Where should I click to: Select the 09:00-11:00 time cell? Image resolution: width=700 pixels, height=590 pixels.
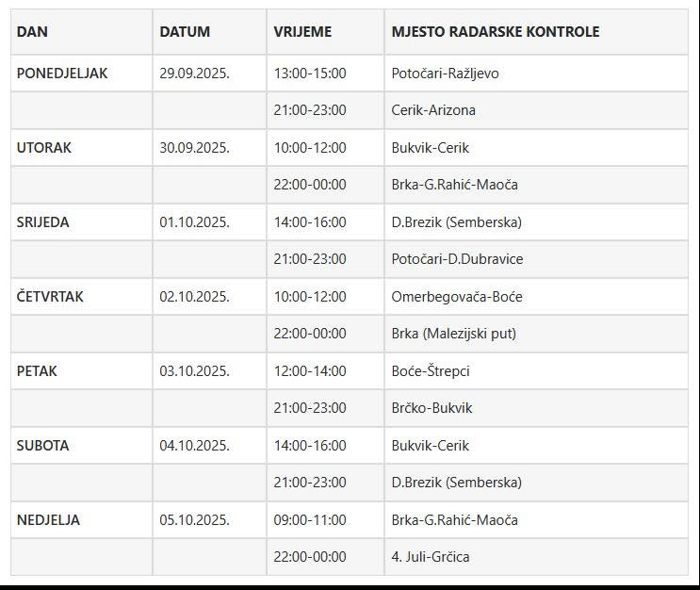tap(310, 520)
